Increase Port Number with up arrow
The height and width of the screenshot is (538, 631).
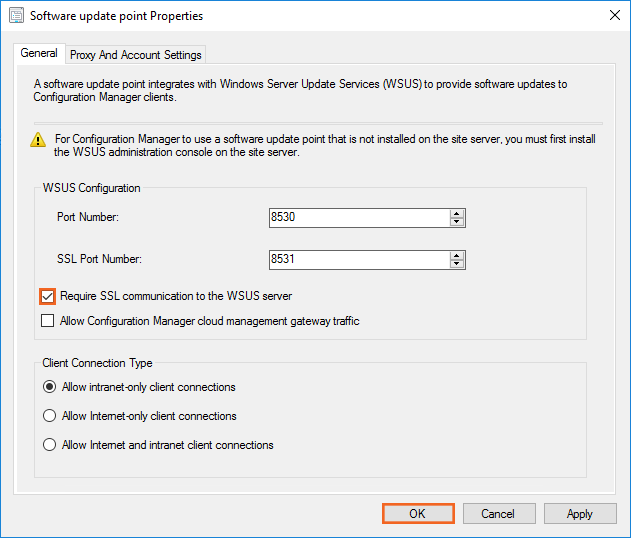tap(457, 214)
